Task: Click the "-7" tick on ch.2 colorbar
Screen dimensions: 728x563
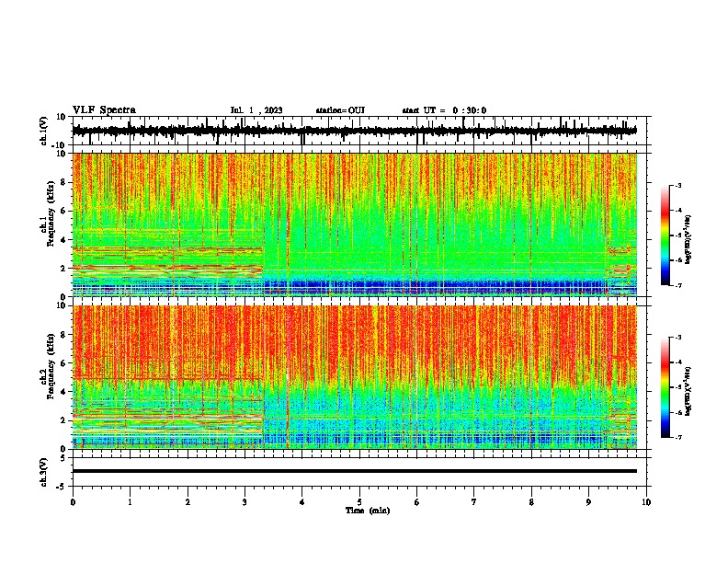Action: click(677, 437)
